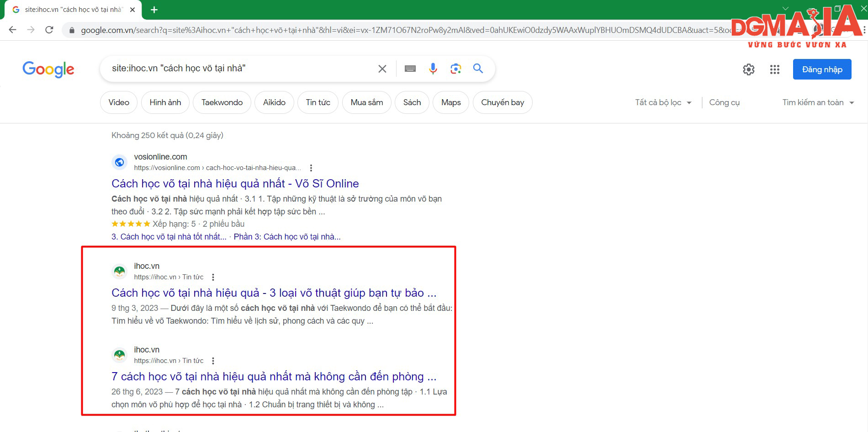The height and width of the screenshot is (432, 868).
Task: Expand the Tìm kiếm an toàn dropdown
Action: click(818, 102)
